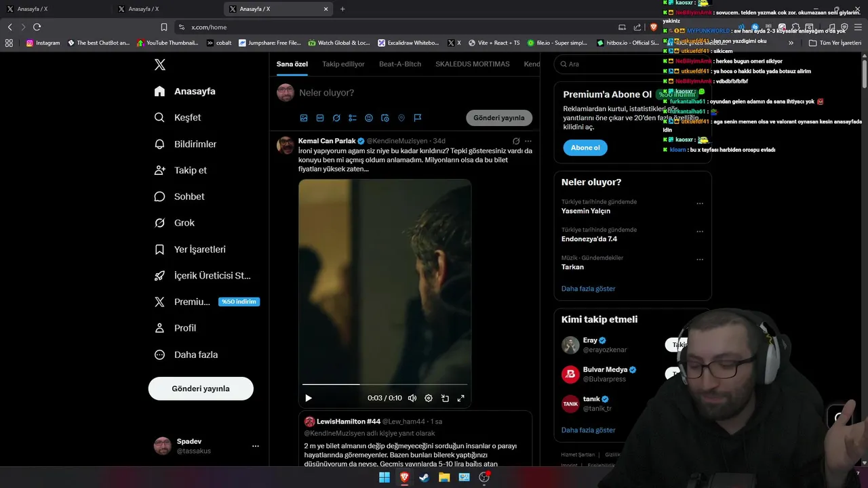Click Grok icon on Kemal Can Parlak post
868x488 pixels.
click(x=516, y=141)
